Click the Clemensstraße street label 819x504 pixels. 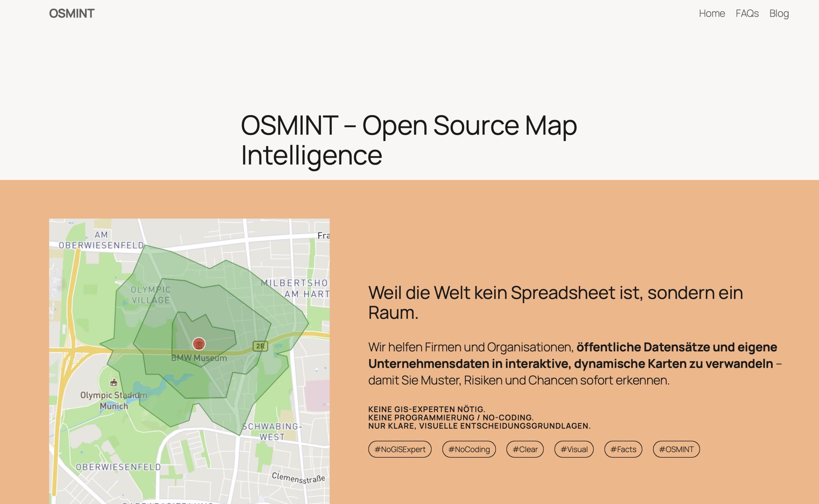(298, 478)
